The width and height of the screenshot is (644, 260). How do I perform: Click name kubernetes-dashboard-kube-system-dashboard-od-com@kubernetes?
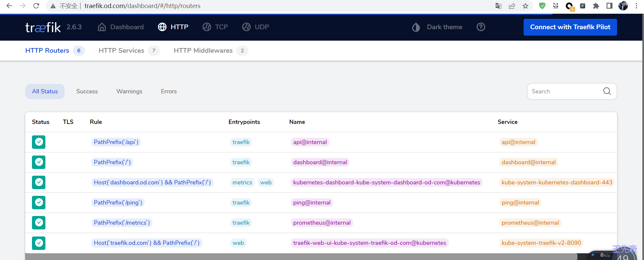[387, 182]
